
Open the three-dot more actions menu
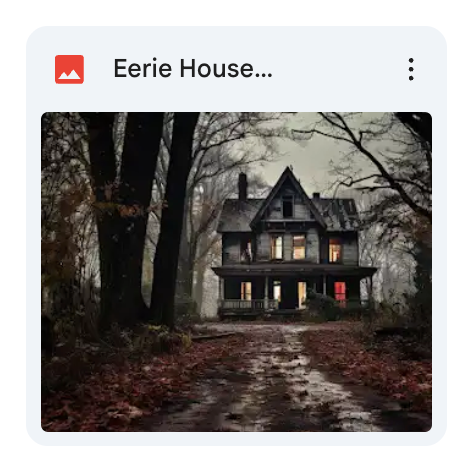point(411,69)
